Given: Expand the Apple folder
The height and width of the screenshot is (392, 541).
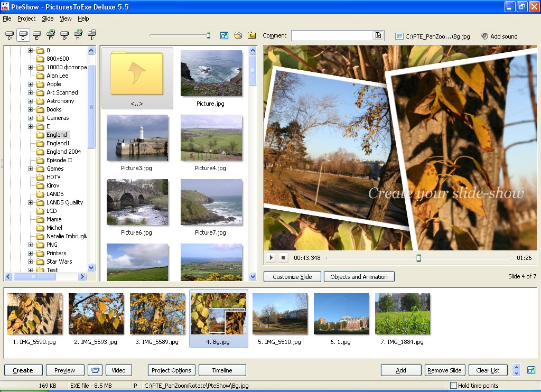Looking at the screenshot, I should pos(30,84).
